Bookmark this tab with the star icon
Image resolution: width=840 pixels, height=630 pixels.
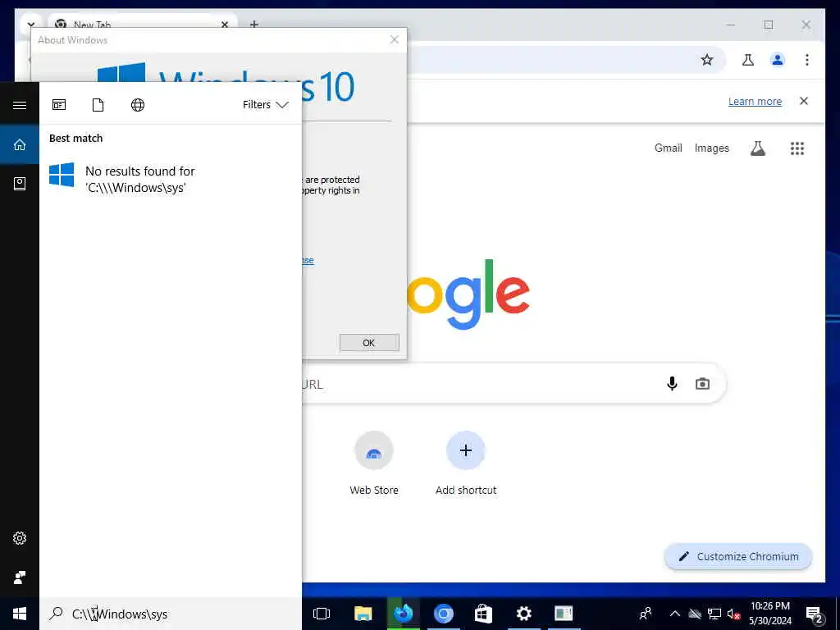(707, 60)
